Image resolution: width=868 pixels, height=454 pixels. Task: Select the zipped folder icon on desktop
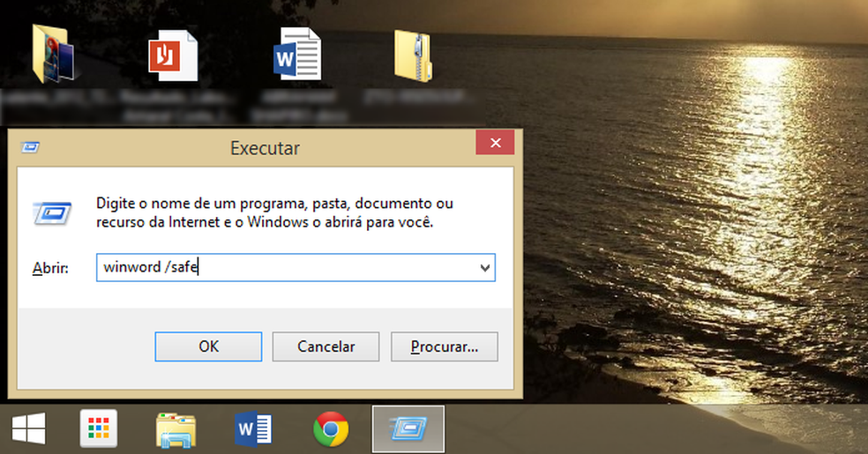[x=413, y=56]
